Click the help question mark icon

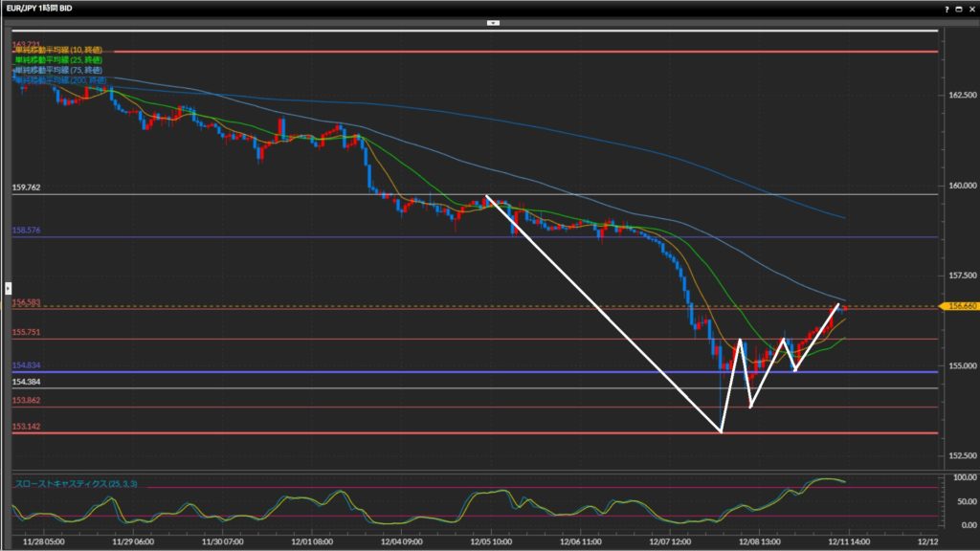947,8
